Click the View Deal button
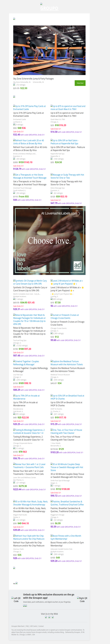Screen dimensions: 110x644 coord(80,83)
